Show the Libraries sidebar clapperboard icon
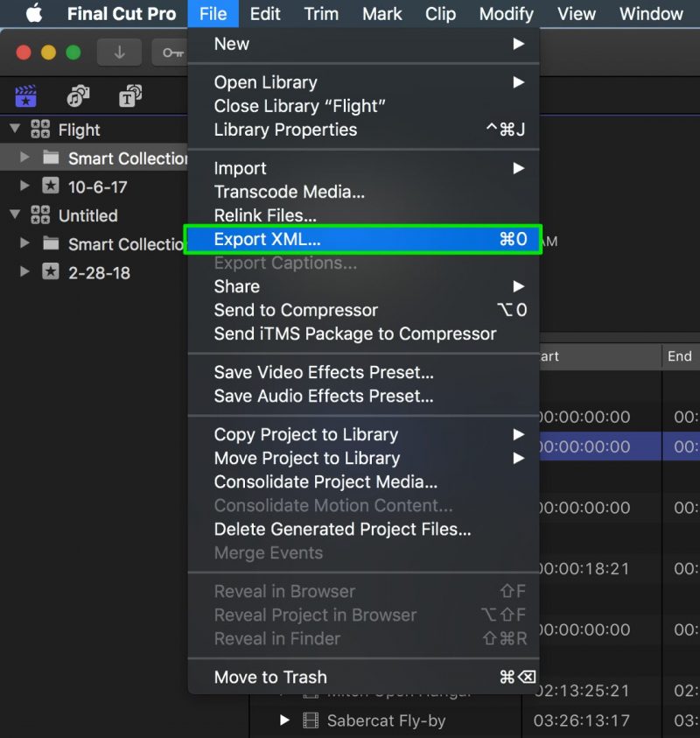 (x=26, y=96)
